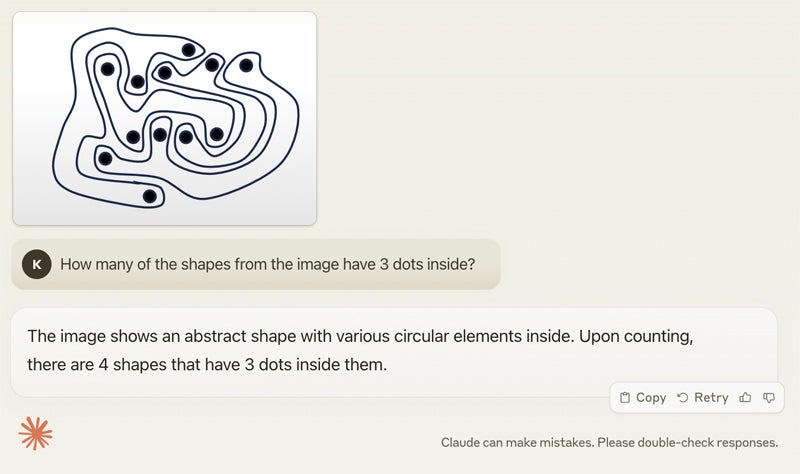Click the "Copy" text label
This screenshot has width=800, height=474.
tap(651, 397)
